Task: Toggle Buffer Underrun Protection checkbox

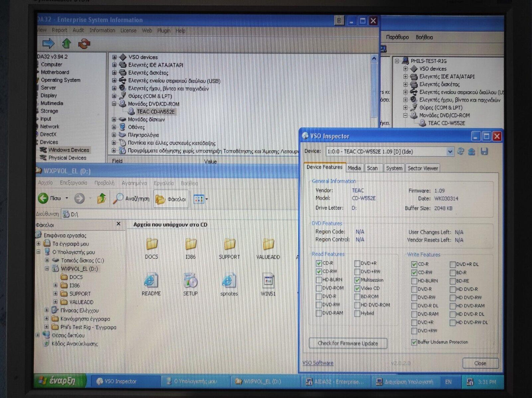Action: pos(414,342)
